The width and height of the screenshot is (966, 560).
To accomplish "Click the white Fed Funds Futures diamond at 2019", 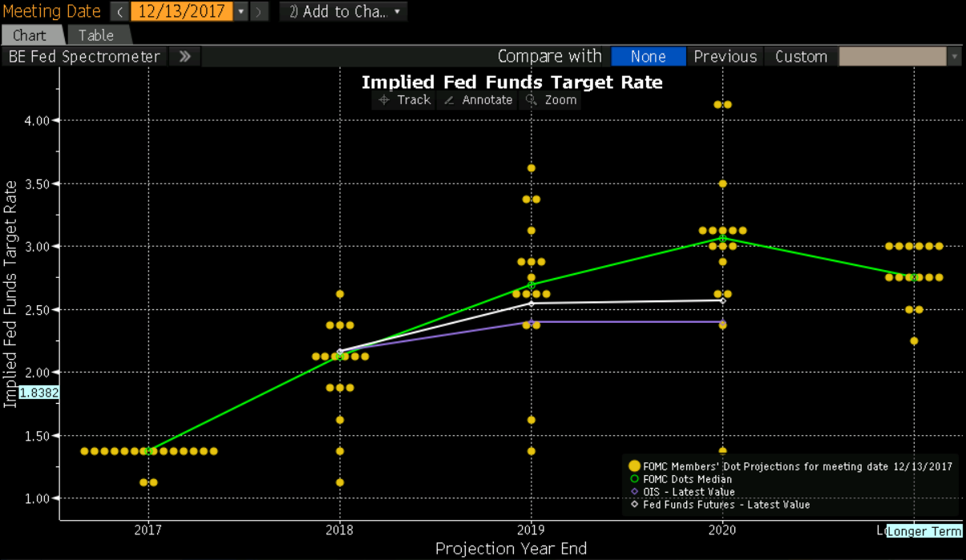I will pyautogui.click(x=532, y=303).
